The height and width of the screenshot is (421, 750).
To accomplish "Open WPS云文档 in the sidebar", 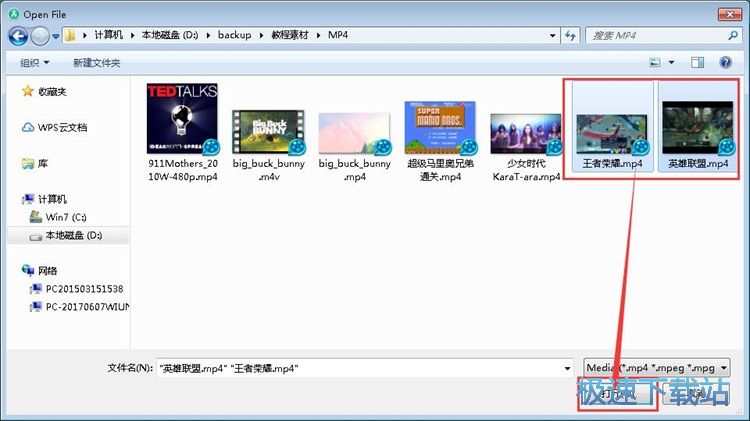I will tap(63, 127).
